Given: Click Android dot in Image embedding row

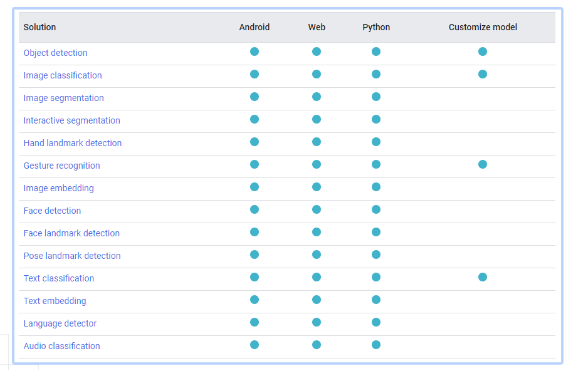Looking at the screenshot, I should coord(254,187).
